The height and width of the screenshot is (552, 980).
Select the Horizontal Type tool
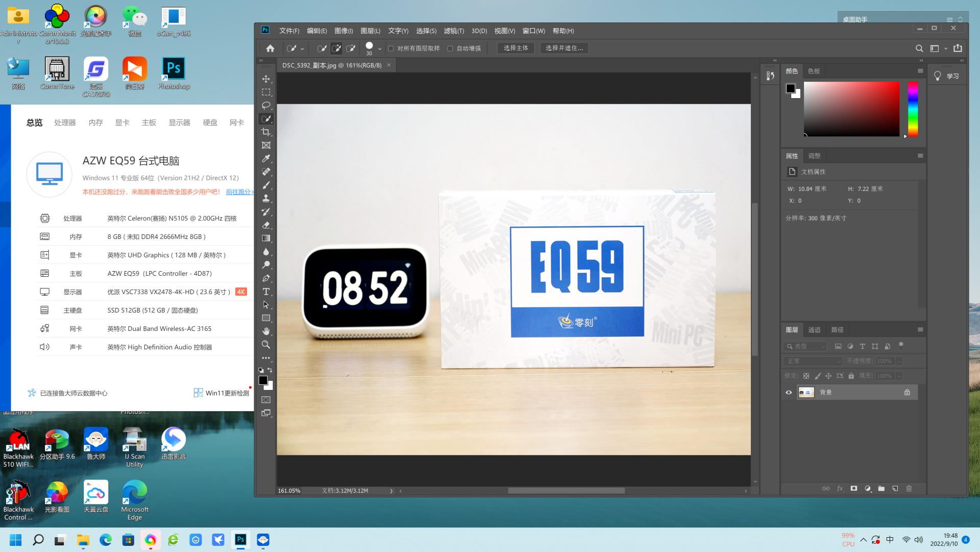(266, 292)
